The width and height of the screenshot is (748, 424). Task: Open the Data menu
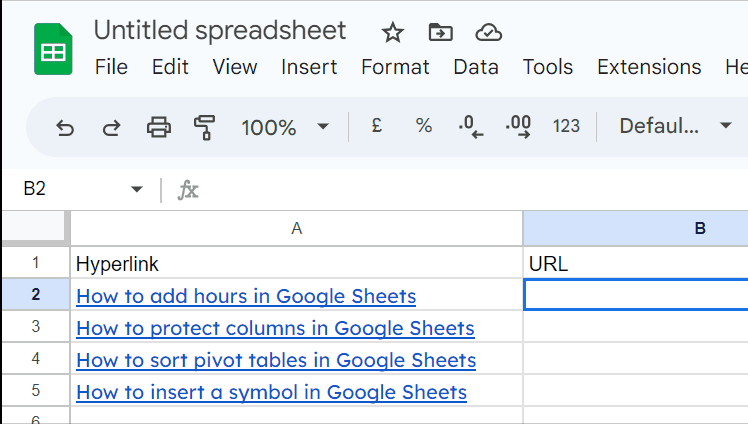click(x=476, y=67)
